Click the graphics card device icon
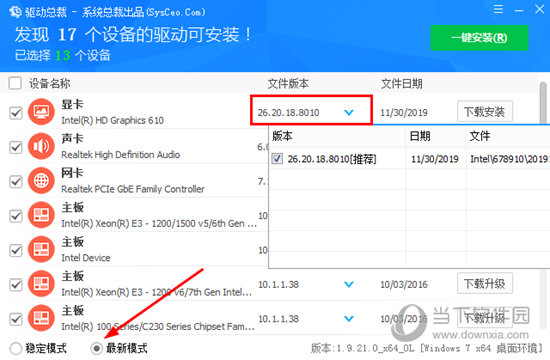Screen dimensions: 550x360 [x=41, y=112]
